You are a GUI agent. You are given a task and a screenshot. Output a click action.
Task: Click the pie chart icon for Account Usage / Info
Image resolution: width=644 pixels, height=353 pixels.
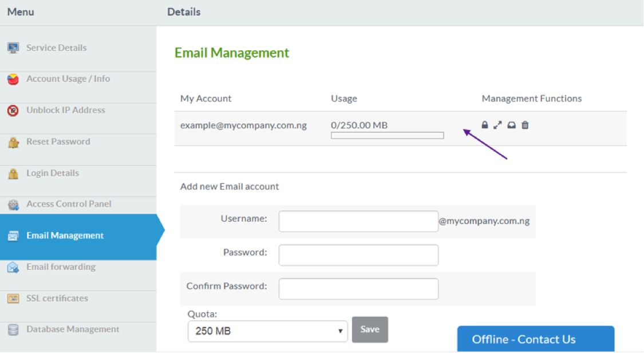[13, 79]
